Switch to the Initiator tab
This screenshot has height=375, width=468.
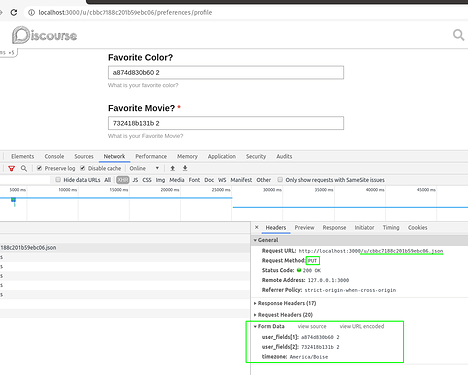coord(364,228)
